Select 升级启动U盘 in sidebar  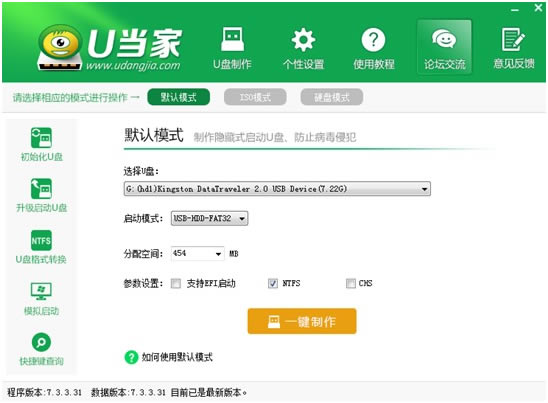click(x=42, y=195)
